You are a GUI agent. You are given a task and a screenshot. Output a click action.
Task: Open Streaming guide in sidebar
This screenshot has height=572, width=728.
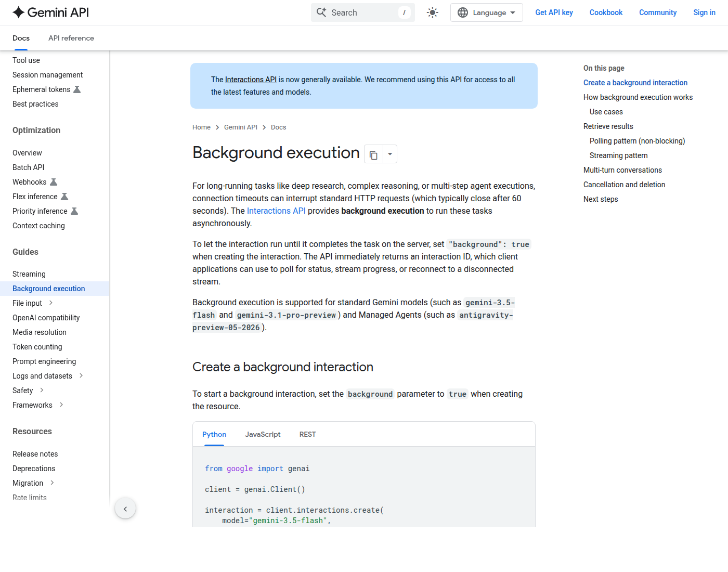click(29, 274)
